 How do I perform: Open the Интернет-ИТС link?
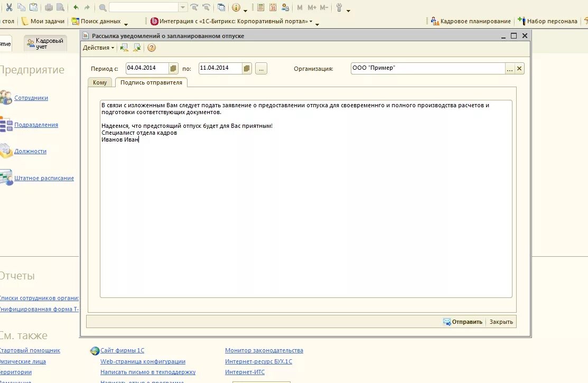[245, 372]
